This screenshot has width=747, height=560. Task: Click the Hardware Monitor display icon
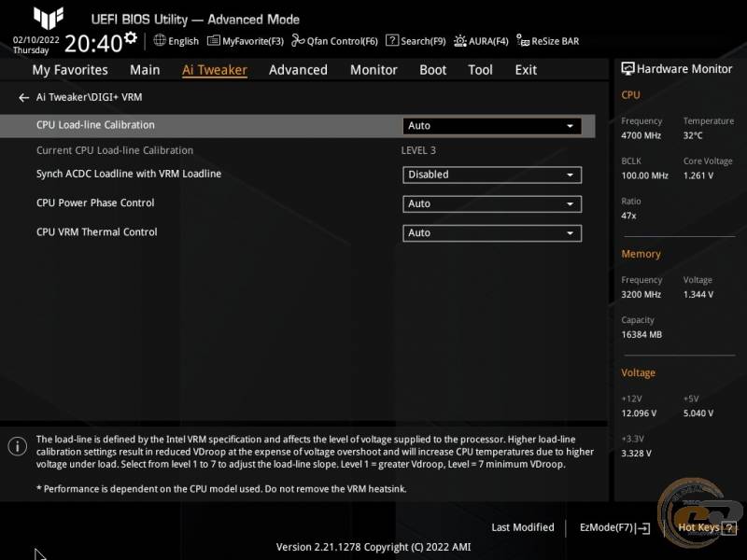[x=627, y=69]
